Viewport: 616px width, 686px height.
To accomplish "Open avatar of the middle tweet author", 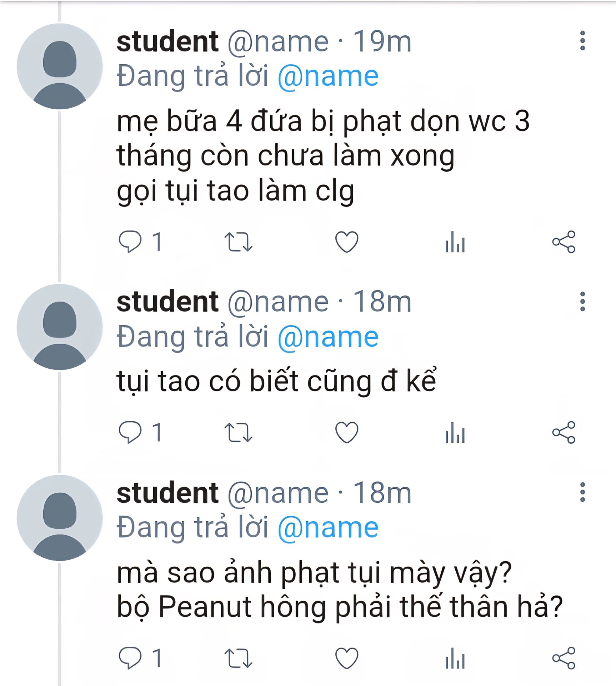I will point(60,327).
